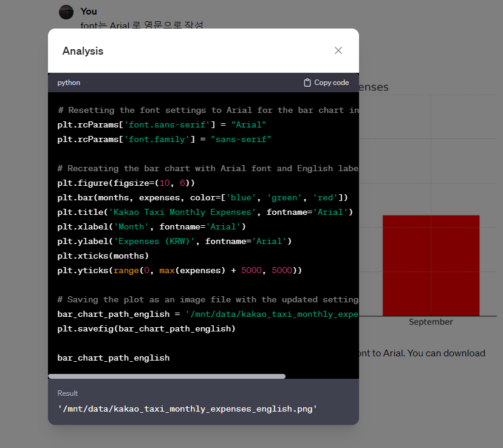Click the plt.bar(months, expenses...) code line
The height and width of the screenshot is (448, 503).
click(x=202, y=197)
